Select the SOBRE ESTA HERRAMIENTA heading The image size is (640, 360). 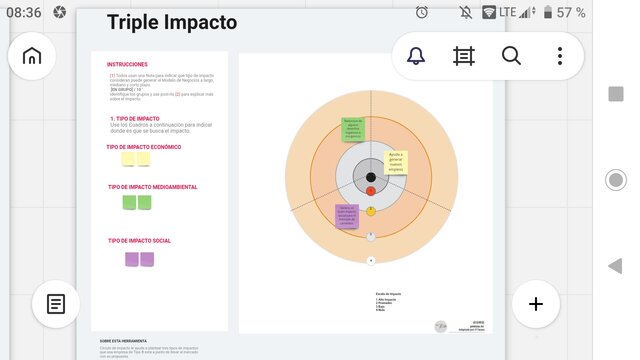(123, 341)
